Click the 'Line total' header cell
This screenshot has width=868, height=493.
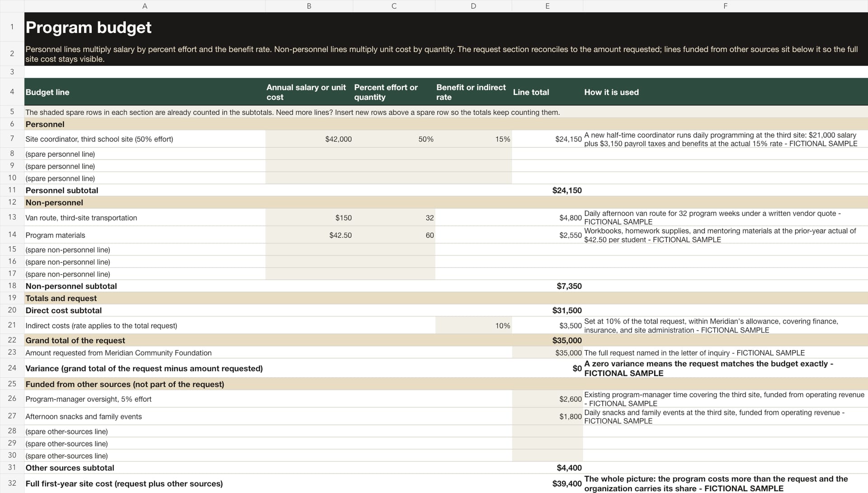547,92
